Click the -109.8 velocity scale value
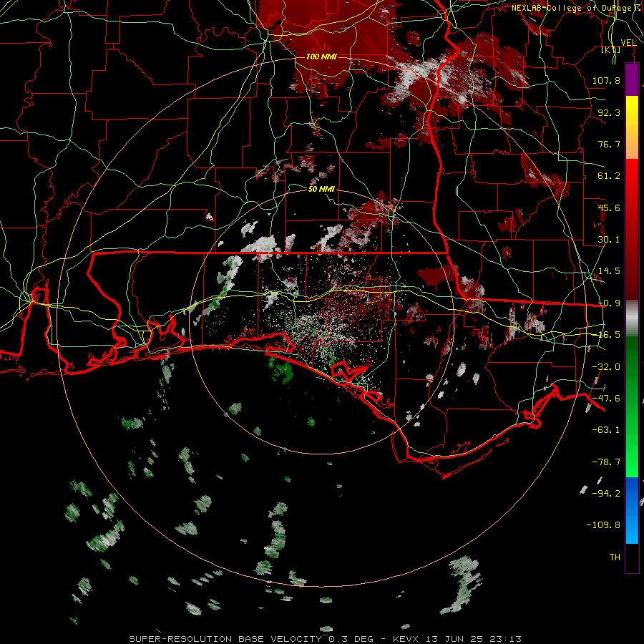 [x=603, y=525]
